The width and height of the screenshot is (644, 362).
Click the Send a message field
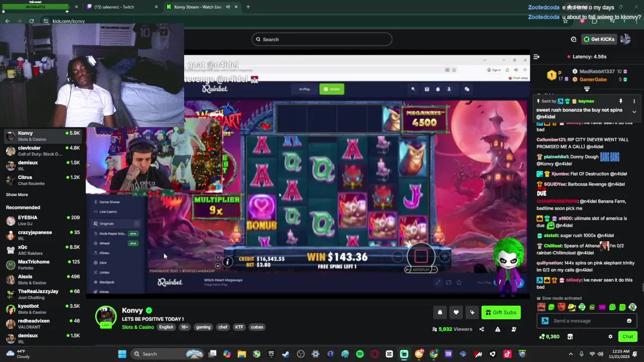click(x=586, y=321)
